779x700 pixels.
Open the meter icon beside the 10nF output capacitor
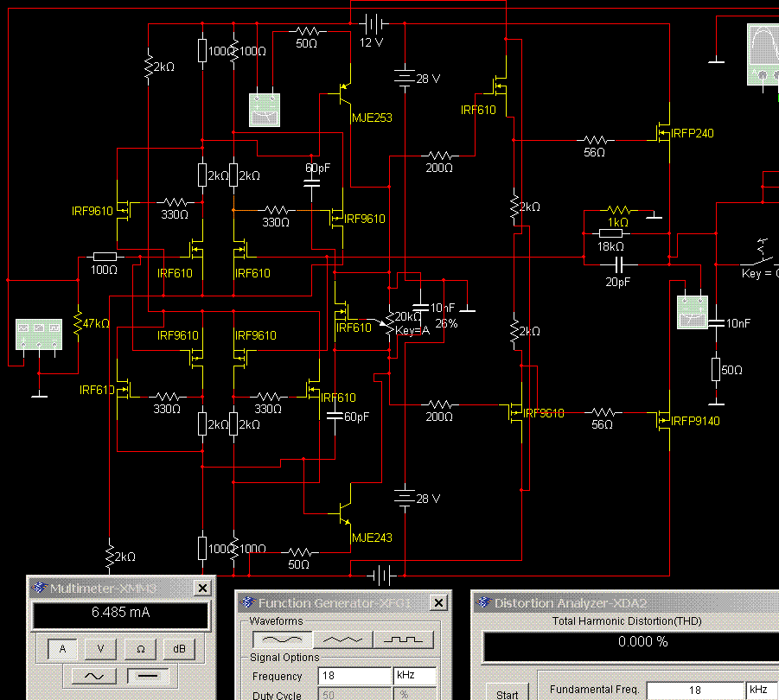[693, 312]
